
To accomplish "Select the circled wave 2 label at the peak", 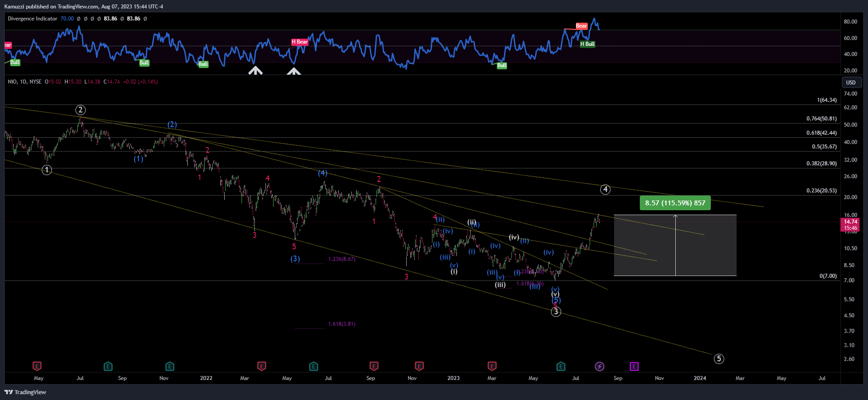I will point(80,110).
